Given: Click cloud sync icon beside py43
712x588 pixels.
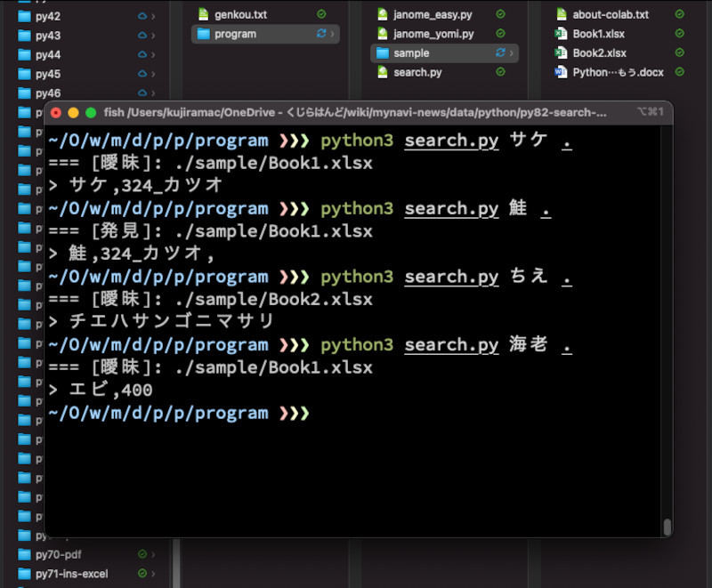Looking at the screenshot, I should click(142, 36).
